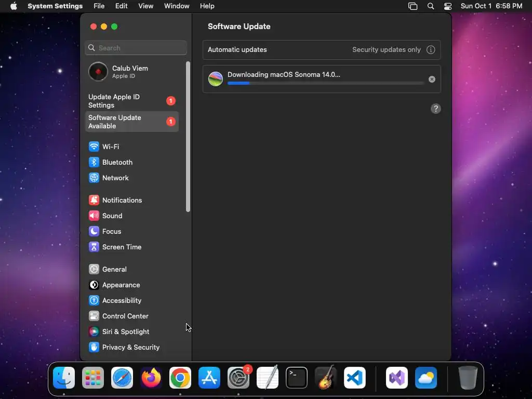The height and width of the screenshot is (399, 532).
Task: Click the Automatic updates info icon
Action: 431,50
